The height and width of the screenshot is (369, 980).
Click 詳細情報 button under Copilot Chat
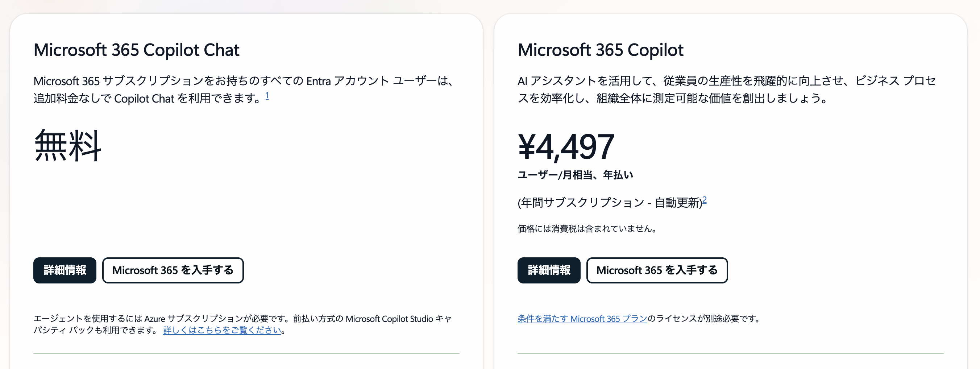tap(65, 270)
